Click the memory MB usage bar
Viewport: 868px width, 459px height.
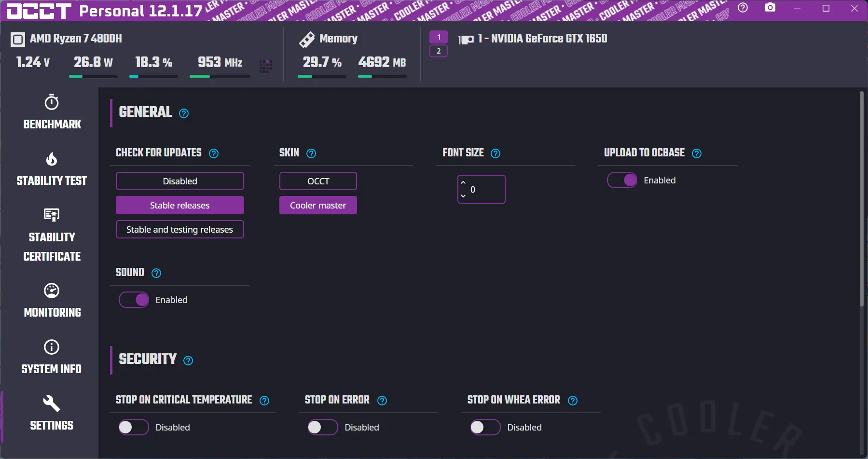pyautogui.click(x=382, y=76)
